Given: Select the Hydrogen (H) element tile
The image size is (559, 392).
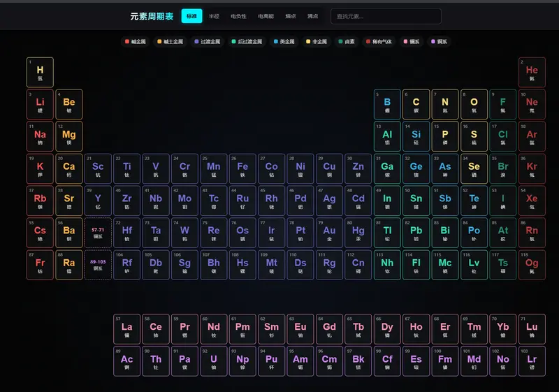Looking at the screenshot, I should point(40,72).
